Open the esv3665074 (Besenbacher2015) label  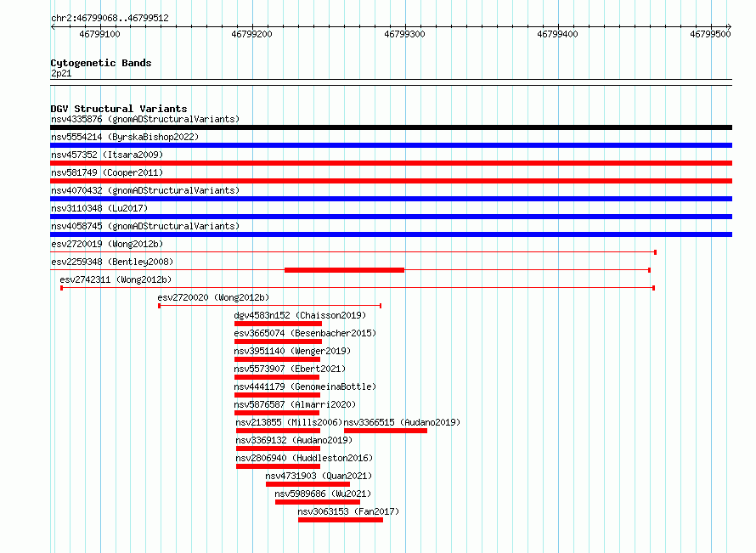pos(305,333)
